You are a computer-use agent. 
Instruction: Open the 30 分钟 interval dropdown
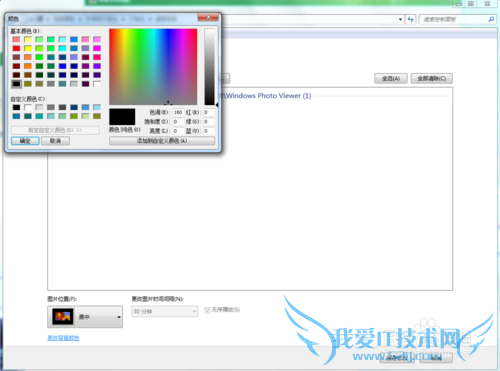(165, 311)
